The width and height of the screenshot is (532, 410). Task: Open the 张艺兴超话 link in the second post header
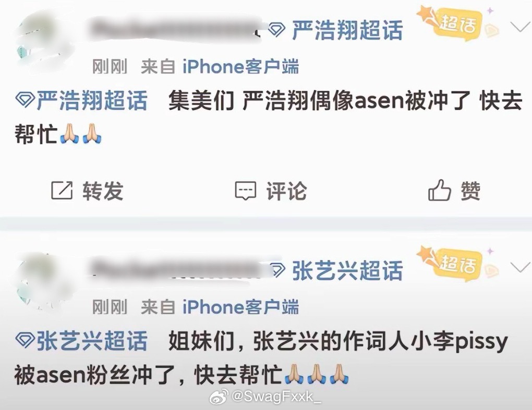347,270
